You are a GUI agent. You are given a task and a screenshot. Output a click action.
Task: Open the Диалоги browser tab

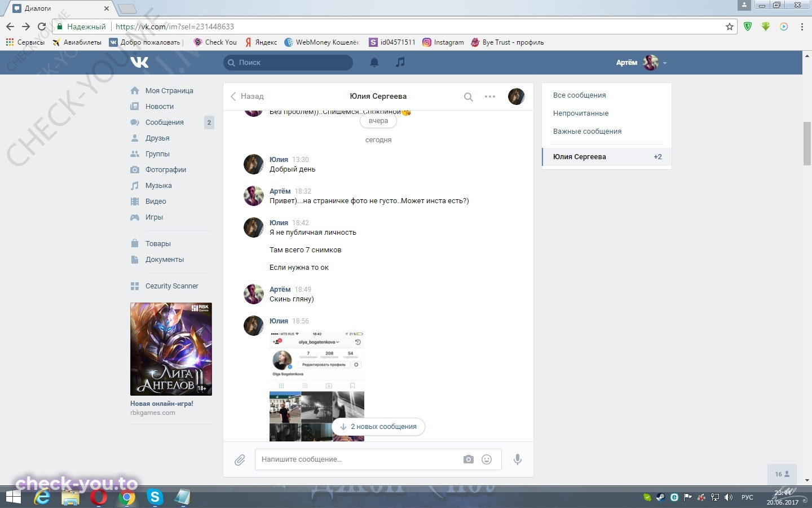pos(60,8)
